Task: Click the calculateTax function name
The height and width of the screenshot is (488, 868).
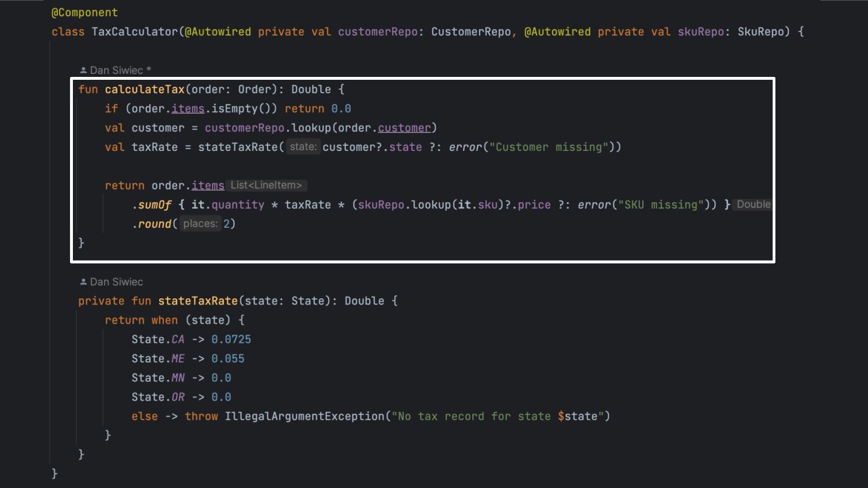Action: coord(144,90)
